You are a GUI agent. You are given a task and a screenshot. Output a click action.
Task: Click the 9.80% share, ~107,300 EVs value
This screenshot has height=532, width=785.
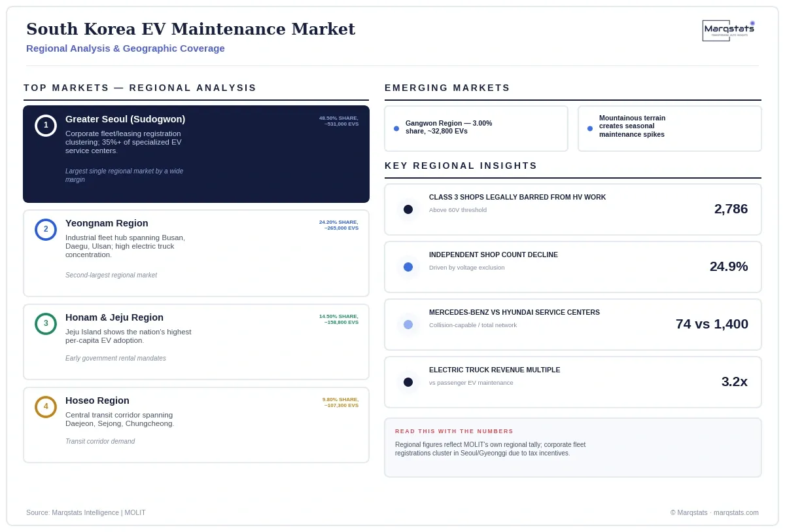pyautogui.click(x=340, y=402)
